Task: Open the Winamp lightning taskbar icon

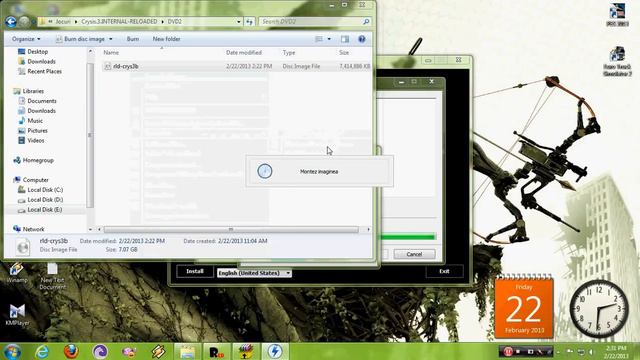Action: pyautogui.click(x=158, y=351)
